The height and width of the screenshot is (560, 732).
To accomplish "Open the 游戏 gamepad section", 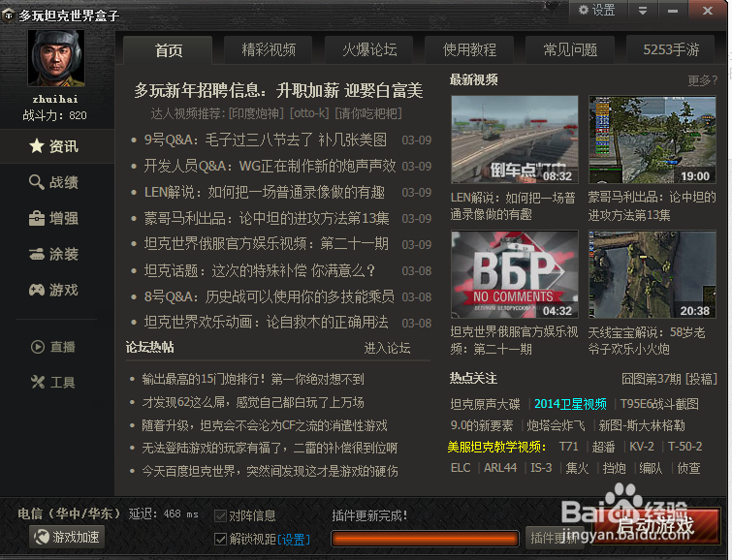I will coord(54,290).
